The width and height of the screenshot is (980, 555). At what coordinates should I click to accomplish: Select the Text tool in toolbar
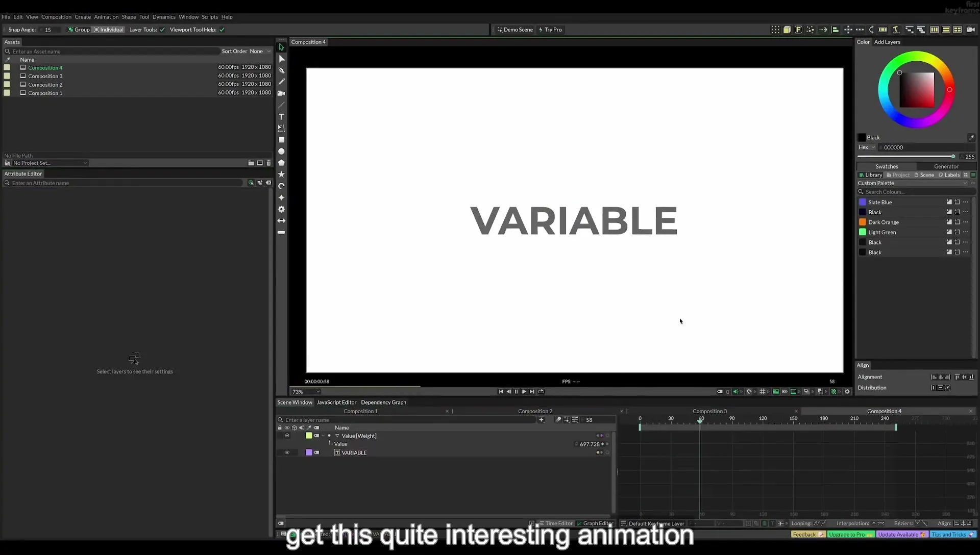pos(281,117)
